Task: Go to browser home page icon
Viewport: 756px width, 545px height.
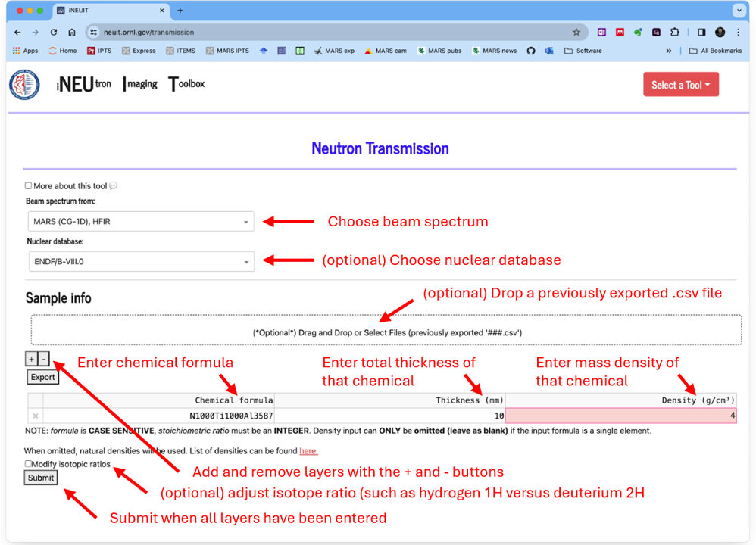Action: [x=72, y=33]
